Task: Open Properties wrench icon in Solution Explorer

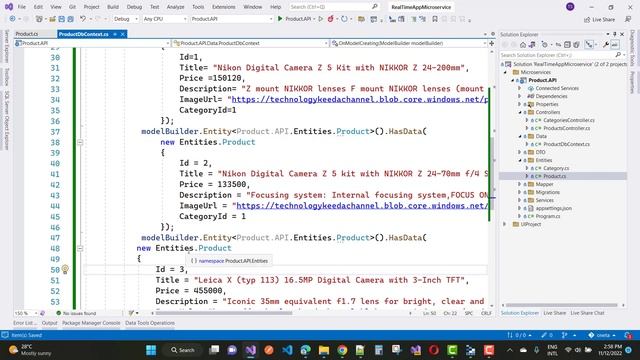Action: tap(606, 44)
